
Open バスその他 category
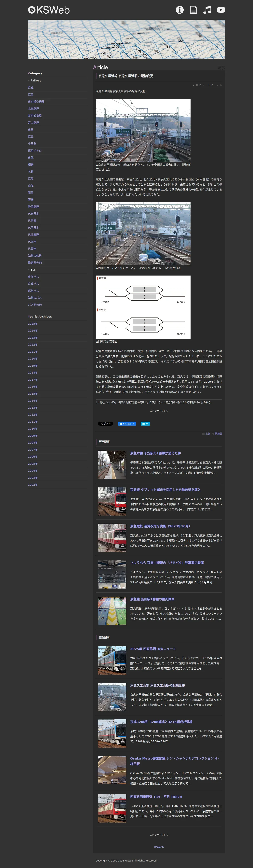(x=35, y=305)
